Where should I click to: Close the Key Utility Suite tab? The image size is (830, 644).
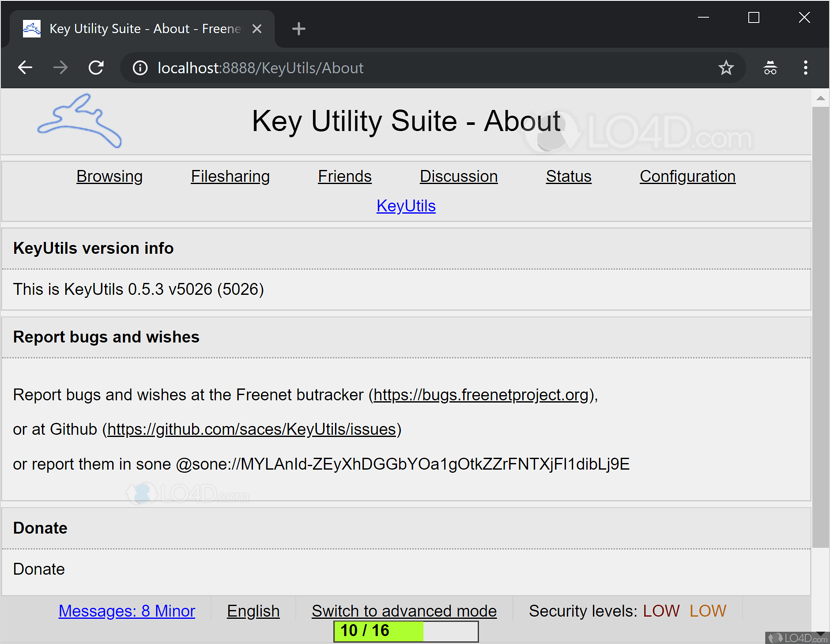[257, 29]
